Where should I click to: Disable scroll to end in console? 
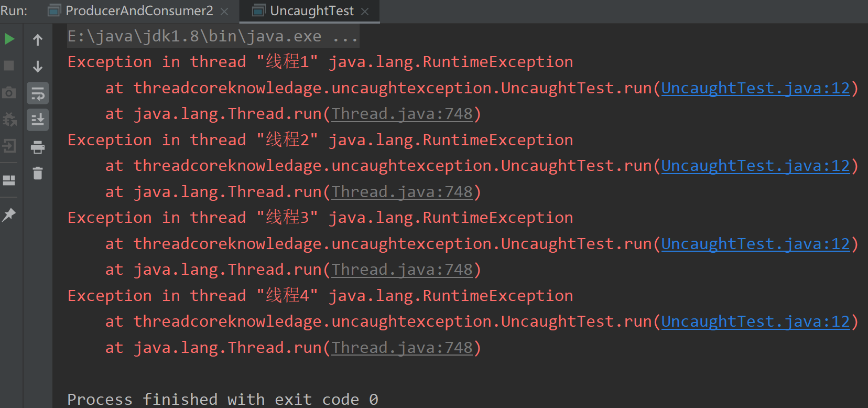tap(37, 120)
